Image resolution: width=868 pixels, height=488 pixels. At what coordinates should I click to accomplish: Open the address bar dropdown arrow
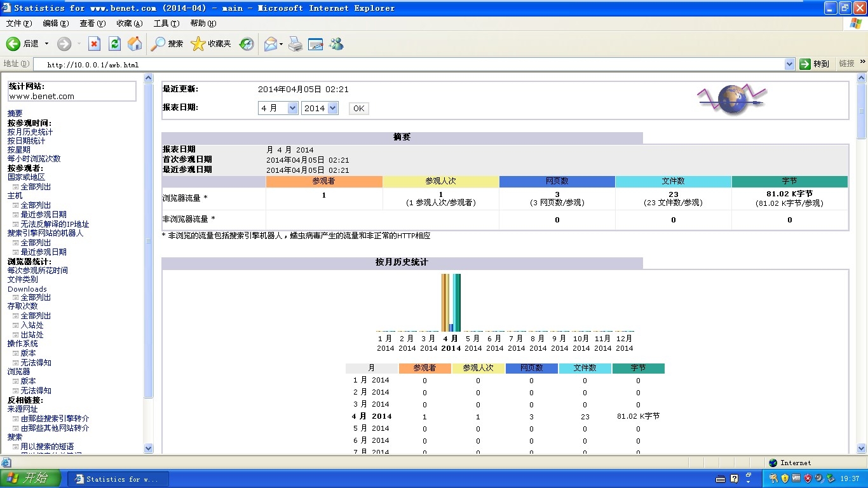point(789,64)
